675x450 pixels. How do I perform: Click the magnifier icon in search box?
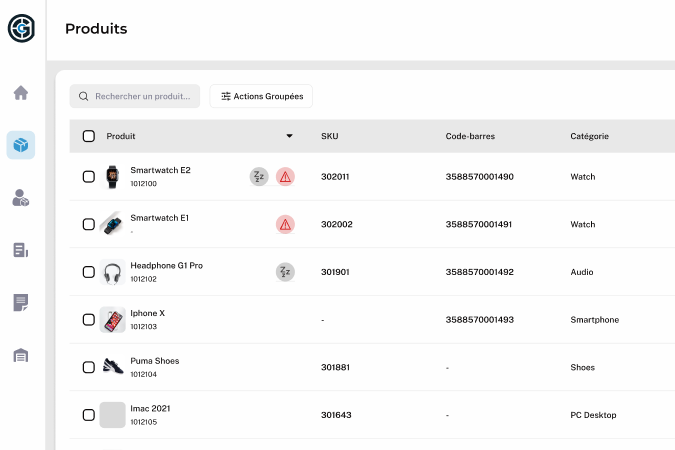[x=84, y=96]
